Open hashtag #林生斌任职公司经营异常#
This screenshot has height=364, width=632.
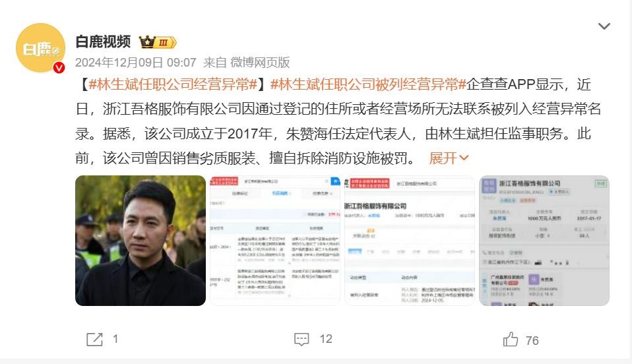(173, 84)
